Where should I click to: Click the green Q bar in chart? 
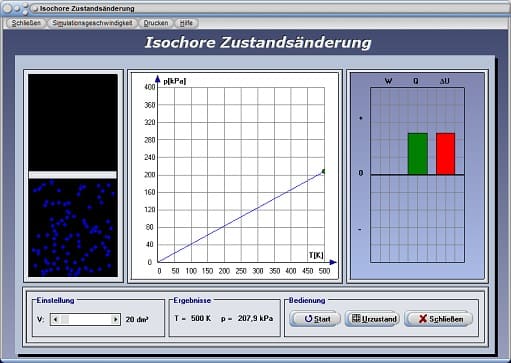[418, 154]
